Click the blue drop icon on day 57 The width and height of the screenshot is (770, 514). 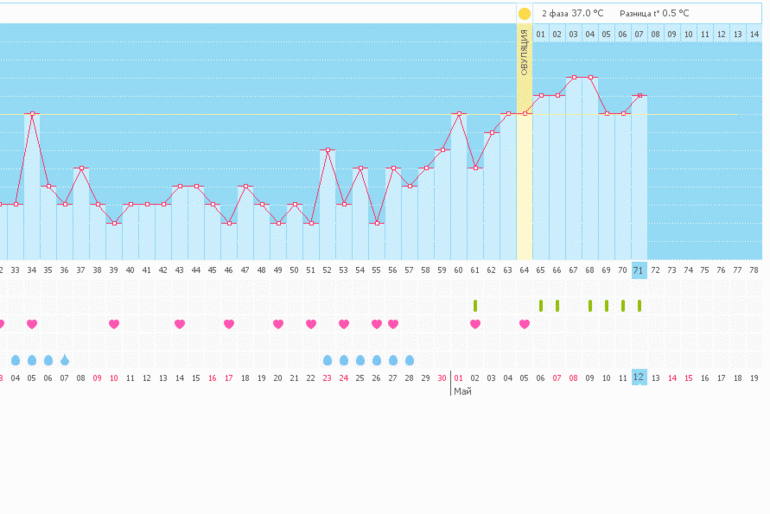point(409,360)
